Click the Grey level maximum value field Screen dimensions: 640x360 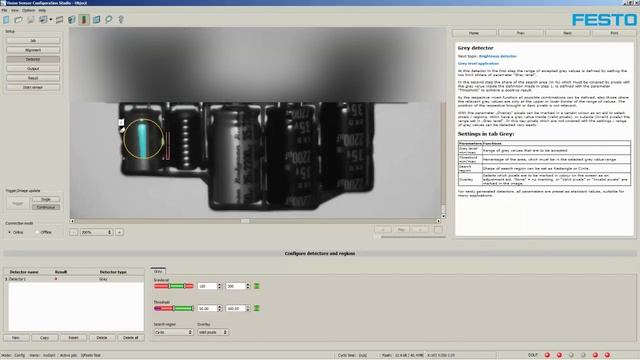(x=236, y=287)
